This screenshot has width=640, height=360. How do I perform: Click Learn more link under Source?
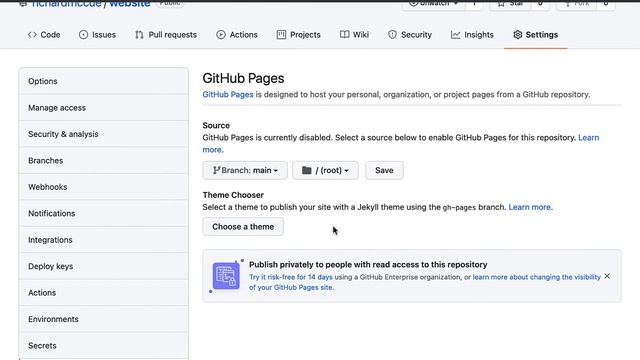[589, 138]
